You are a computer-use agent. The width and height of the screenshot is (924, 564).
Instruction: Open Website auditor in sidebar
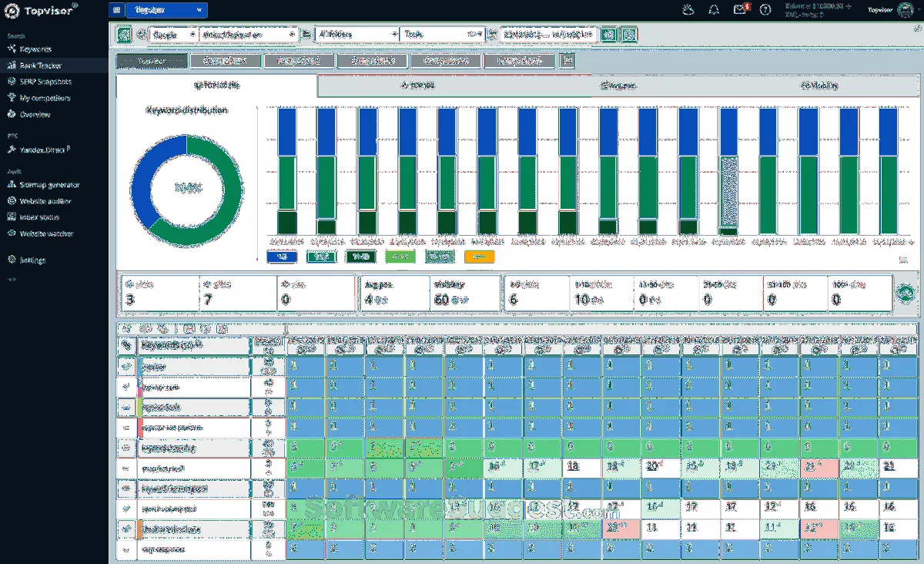pyautogui.click(x=45, y=201)
